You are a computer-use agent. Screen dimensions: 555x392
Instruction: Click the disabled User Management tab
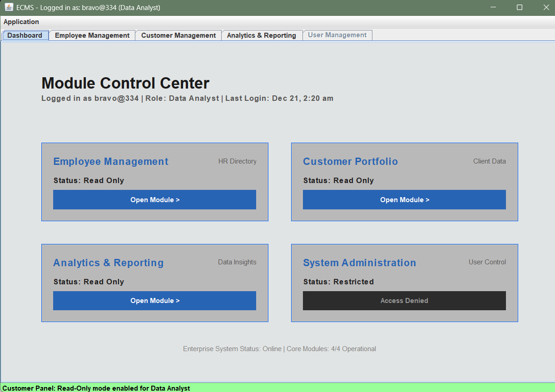pos(337,35)
